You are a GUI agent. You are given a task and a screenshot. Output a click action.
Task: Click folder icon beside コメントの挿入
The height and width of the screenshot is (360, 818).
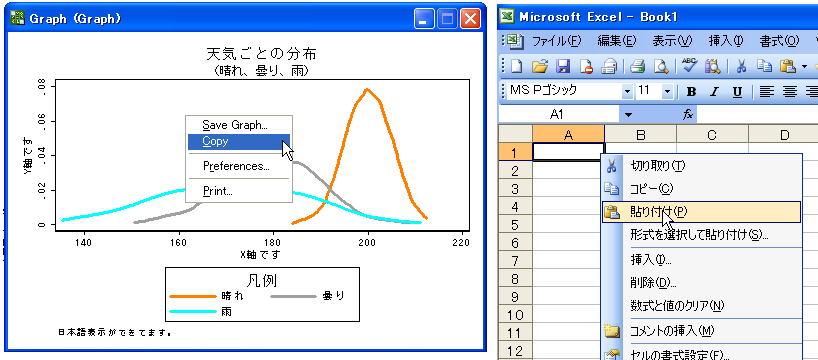[x=611, y=331]
